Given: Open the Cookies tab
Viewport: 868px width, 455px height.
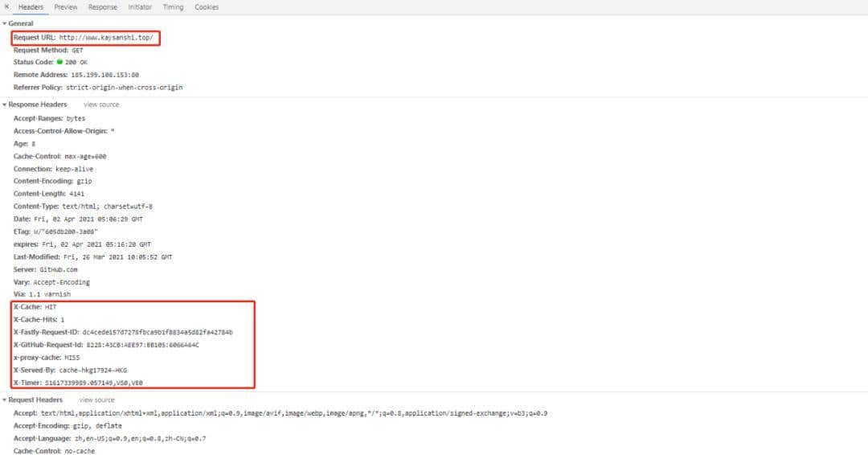Looking at the screenshot, I should point(207,7).
